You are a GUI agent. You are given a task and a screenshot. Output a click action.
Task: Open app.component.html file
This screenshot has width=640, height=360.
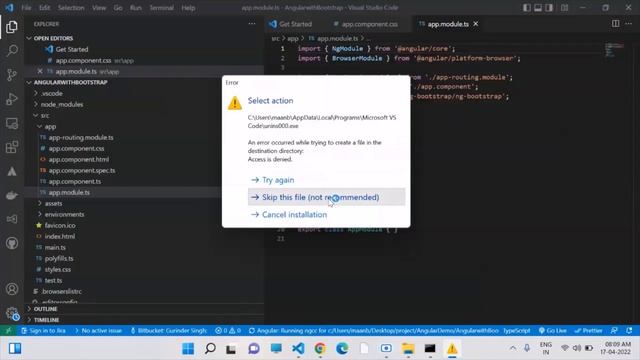pyautogui.click(x=74, y=159)
